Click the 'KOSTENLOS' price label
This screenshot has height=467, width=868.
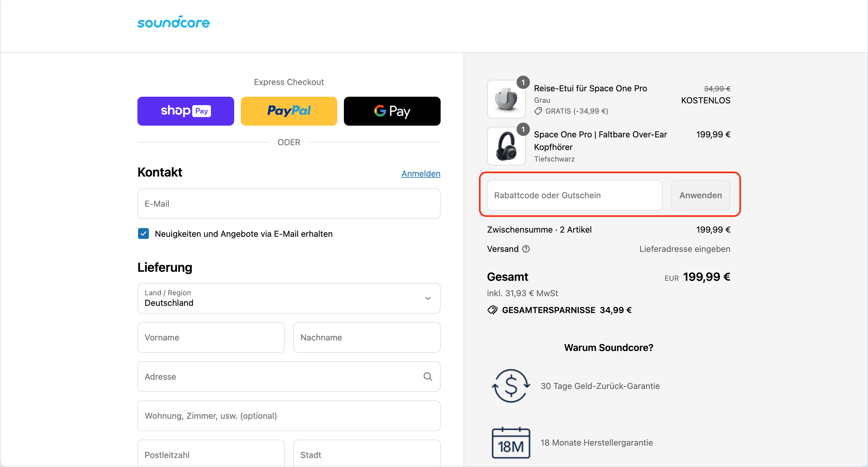click(x=706, y=100)
